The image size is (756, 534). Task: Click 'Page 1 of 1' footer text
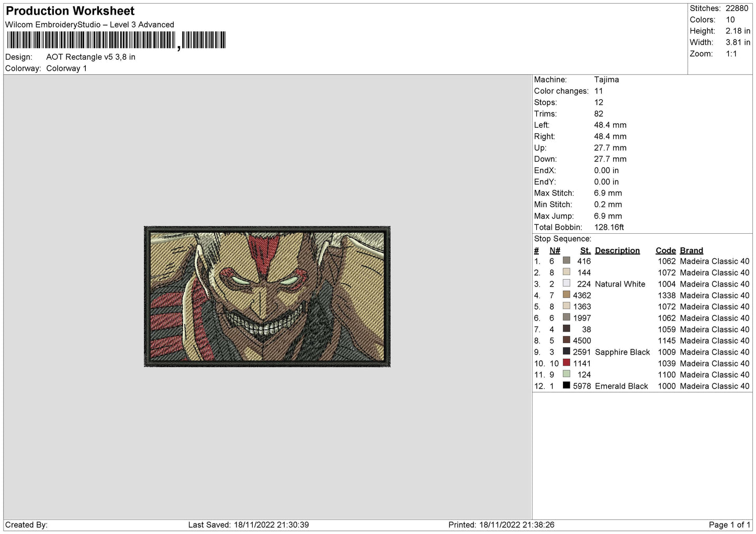tap(729, 525)
